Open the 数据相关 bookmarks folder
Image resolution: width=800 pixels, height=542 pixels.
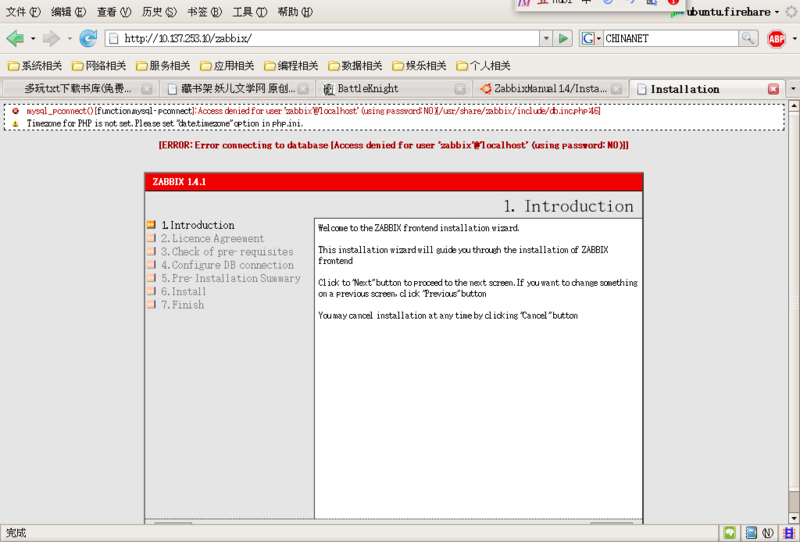pos(355,65)
